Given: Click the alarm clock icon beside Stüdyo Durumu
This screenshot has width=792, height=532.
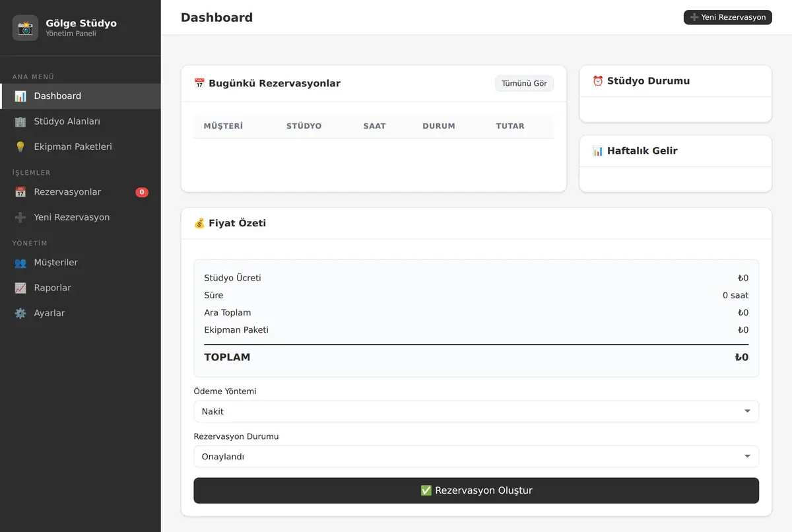Looking at the screenshot, I should coord(598,81).
